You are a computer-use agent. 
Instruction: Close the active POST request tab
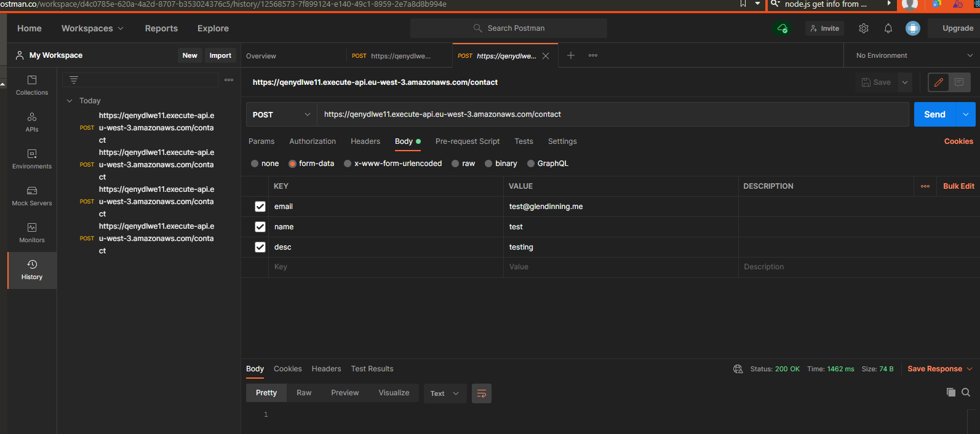coord(546,56)
